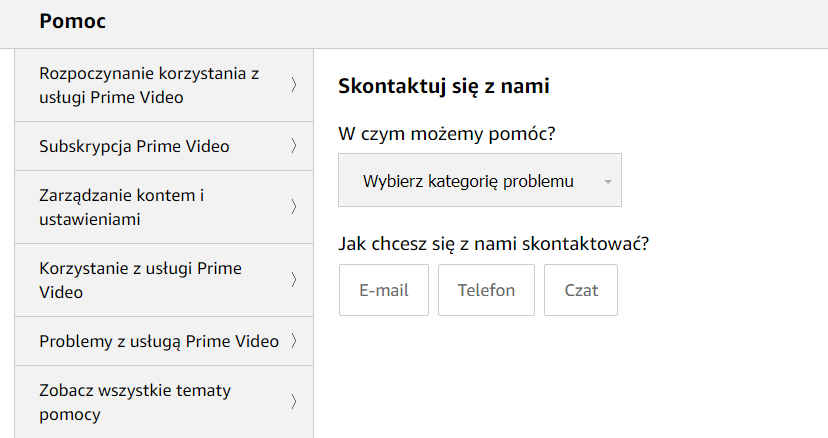Open Zarządzanie kontem i ustawieniami section
Viewport: 828px width, 438px height.
click(120, 207)
